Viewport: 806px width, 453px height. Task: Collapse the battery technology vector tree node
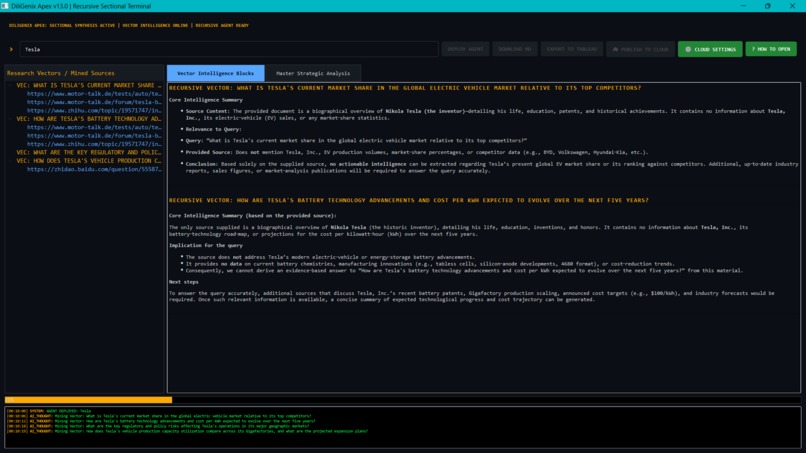(x=11, y=119)
